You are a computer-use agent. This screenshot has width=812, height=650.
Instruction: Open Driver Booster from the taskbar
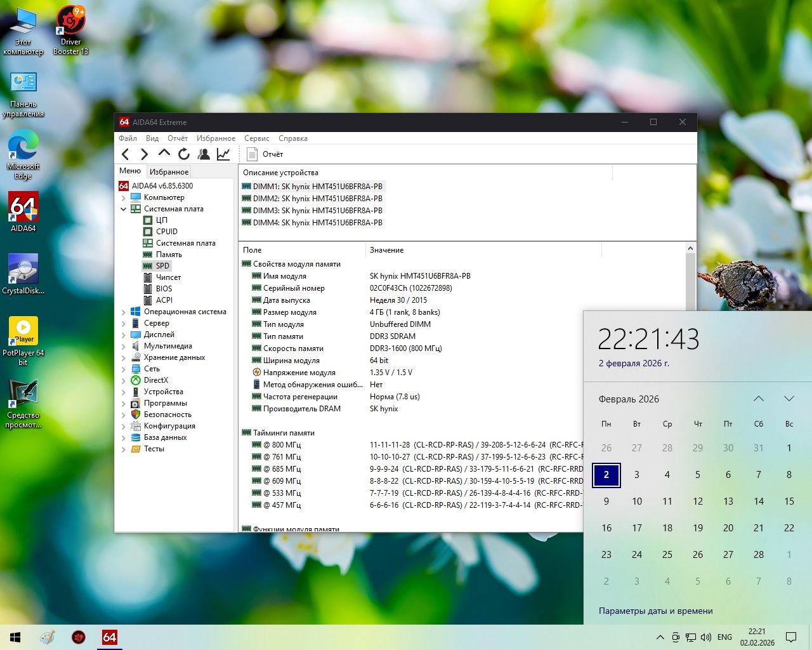pos(79,637)
